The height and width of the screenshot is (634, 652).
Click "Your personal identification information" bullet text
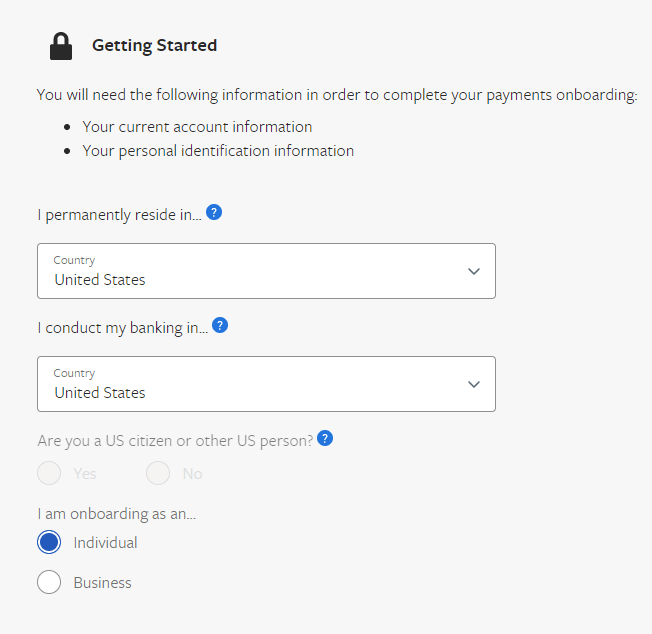218,151
